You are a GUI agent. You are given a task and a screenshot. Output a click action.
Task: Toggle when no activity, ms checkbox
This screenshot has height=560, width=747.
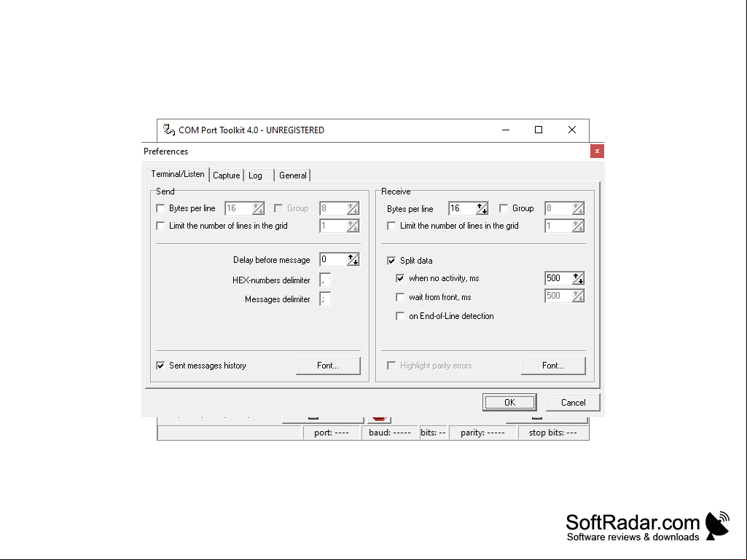tap(400, 278)
